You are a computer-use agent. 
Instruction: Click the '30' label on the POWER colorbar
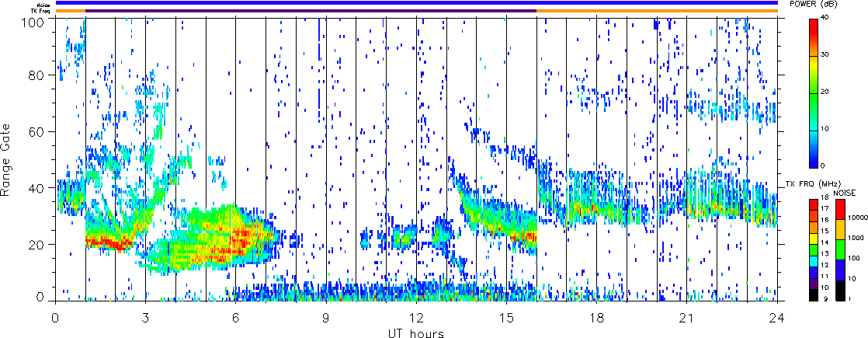click(x=825, y=54)
